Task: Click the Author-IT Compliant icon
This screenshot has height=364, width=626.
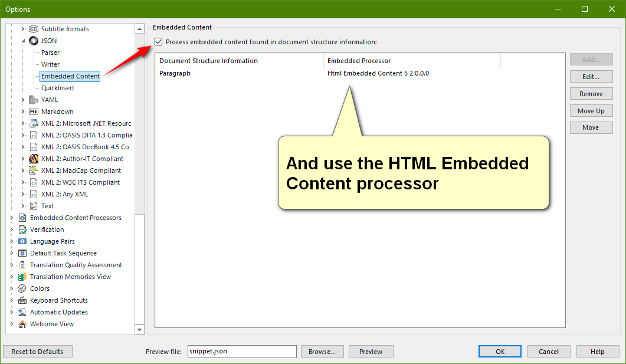Action: (34, 159)
